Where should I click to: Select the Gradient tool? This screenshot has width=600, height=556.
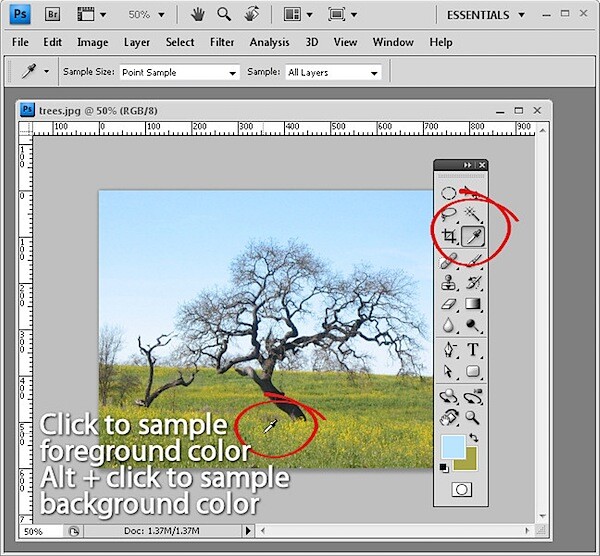[x=473, y=304]
